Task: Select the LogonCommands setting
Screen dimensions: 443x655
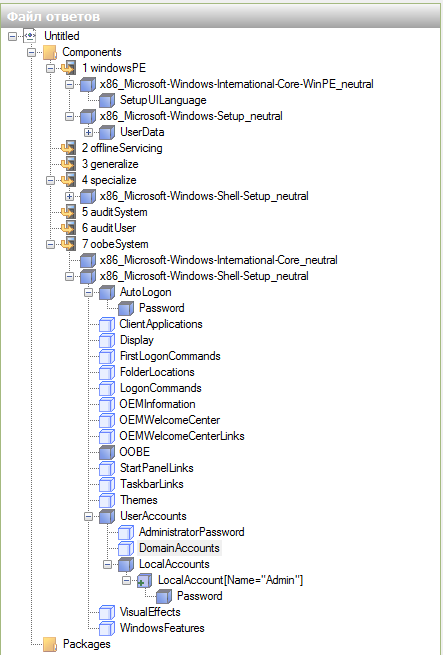Action: 160,388
